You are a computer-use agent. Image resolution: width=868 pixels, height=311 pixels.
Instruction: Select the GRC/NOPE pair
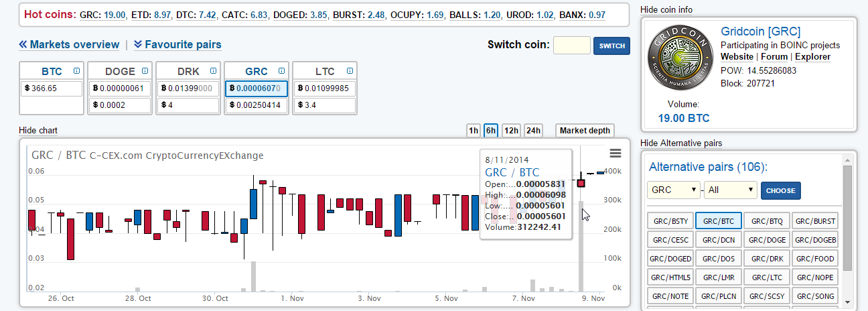pyautogui.click(x=815, y=277)
